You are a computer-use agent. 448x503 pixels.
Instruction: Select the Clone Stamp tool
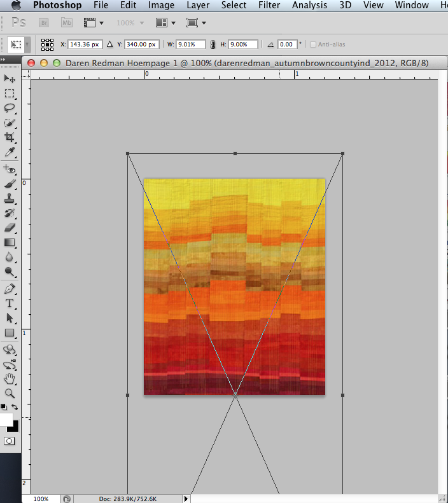10,198
